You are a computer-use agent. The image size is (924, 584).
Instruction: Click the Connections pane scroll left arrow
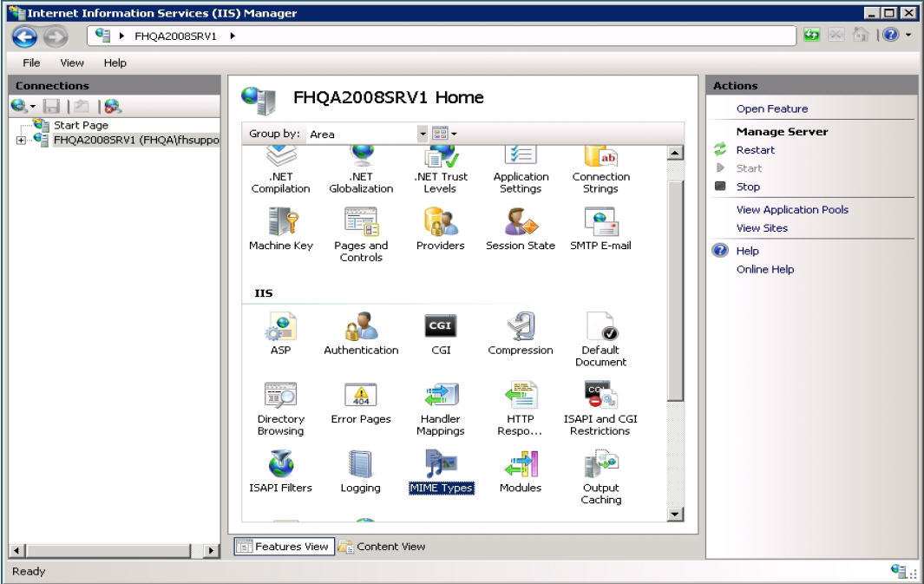(16, 550)
